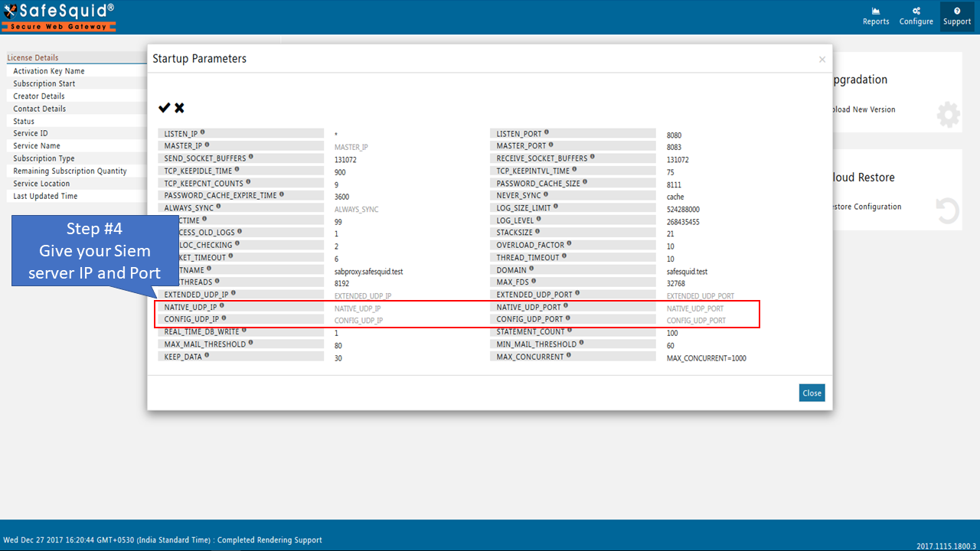Click info icon beside NATIVE_UDP_PORT
980x551 pixels.
567,306
